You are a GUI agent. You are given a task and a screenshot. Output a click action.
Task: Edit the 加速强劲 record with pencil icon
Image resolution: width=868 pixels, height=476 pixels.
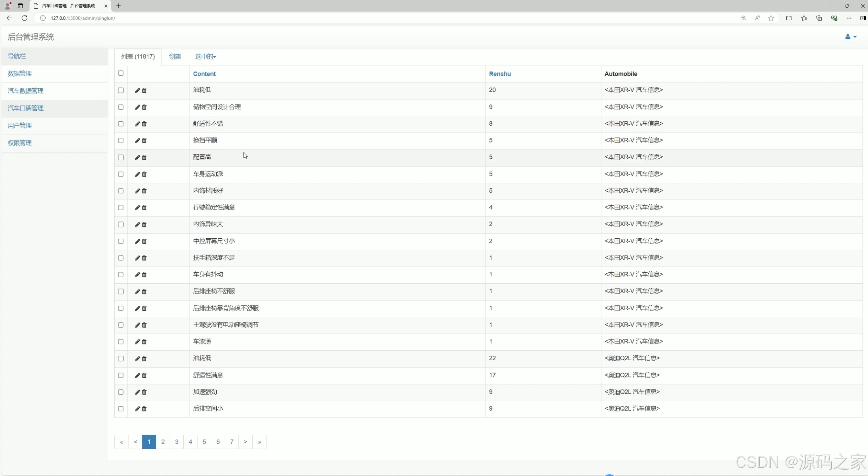pyautogui.click(x=137, y=392)
